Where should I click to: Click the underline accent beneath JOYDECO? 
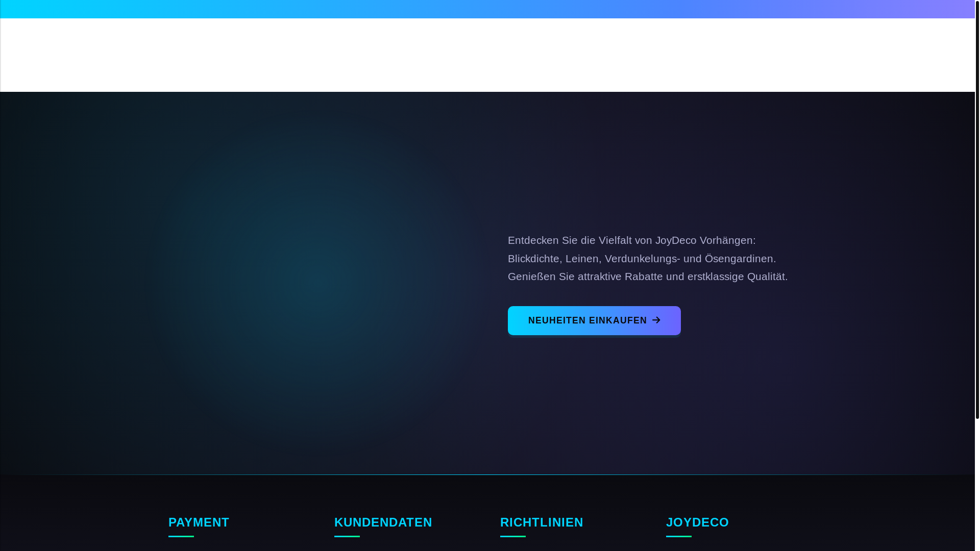coord(679,536)
